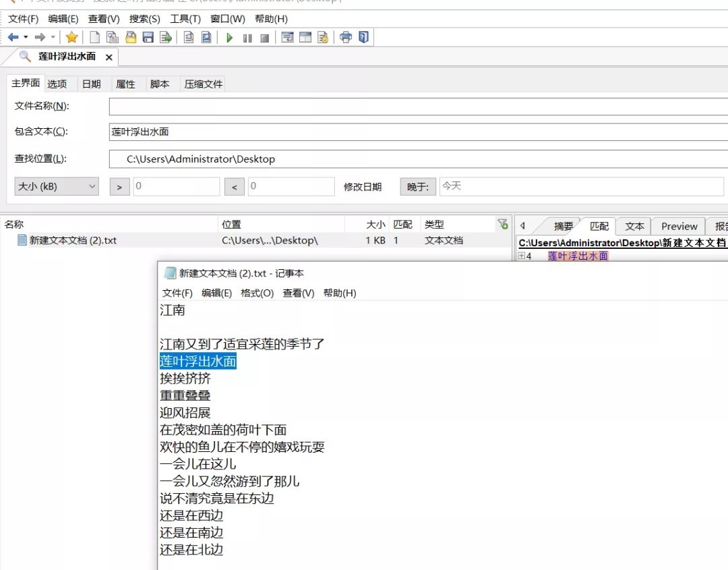Start the search with green play icon
This screenshot has height=570, width=728.
230,38
